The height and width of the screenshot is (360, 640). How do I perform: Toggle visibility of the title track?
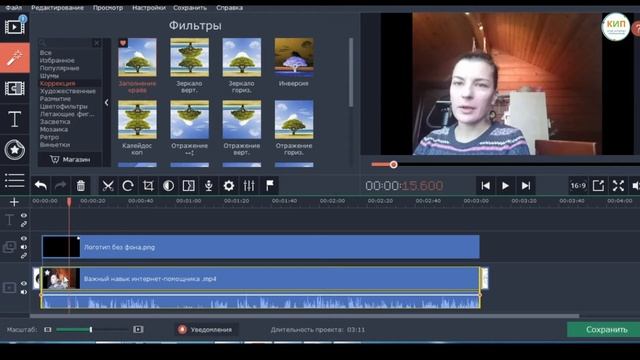[x=24, y=216]
